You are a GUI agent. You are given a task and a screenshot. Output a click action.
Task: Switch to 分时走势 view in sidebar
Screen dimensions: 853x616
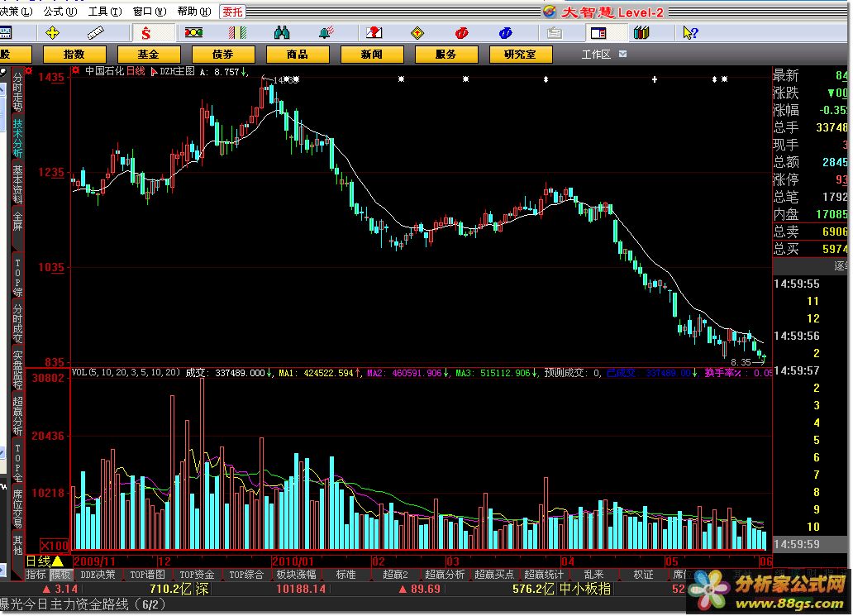tap(17, 92)
